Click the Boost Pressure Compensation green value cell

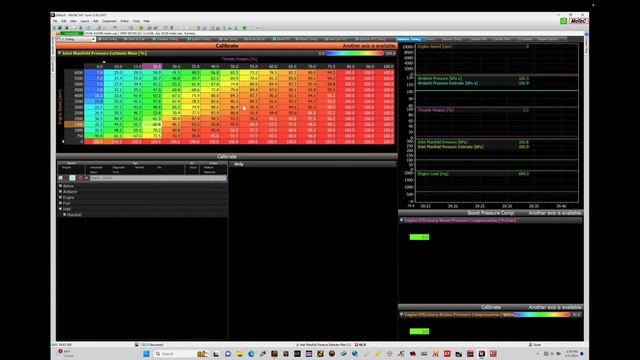tap(419, 237)
